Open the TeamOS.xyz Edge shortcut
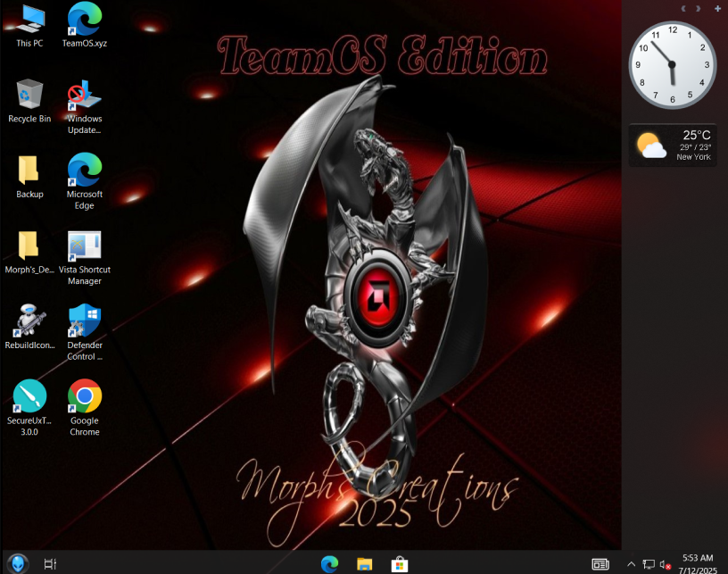The width and height of the screenshot is (728, 574). click(85, 25)
